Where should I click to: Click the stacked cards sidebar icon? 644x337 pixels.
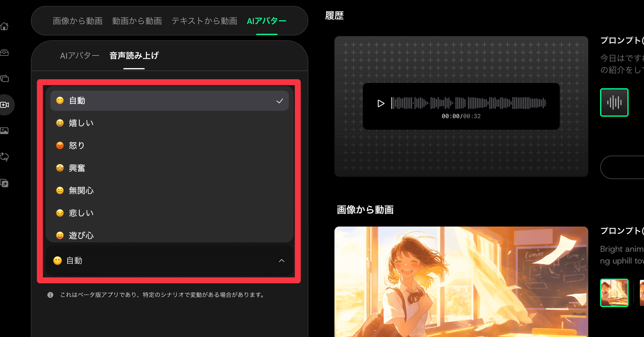[4, 78]
